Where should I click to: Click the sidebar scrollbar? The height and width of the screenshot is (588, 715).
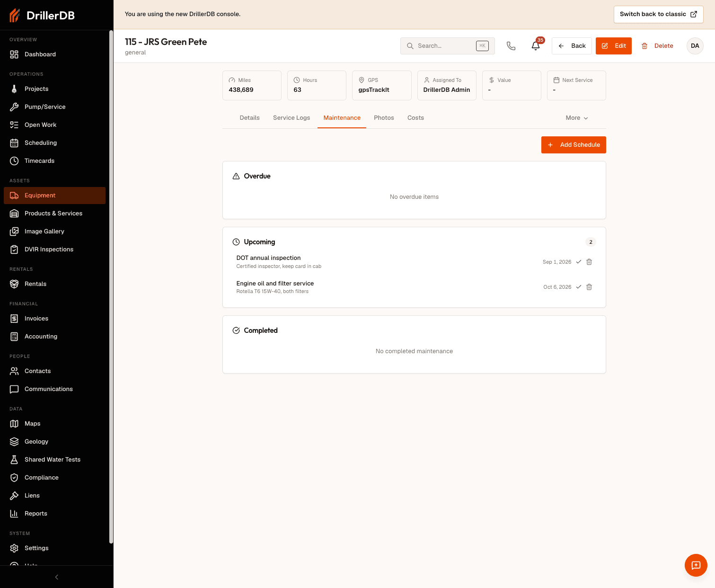[111, 286]
